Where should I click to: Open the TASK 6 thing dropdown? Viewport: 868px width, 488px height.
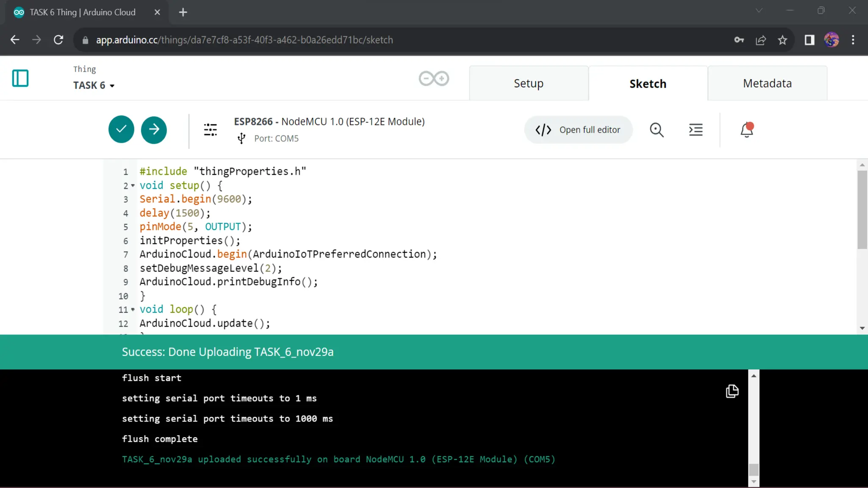94,86
